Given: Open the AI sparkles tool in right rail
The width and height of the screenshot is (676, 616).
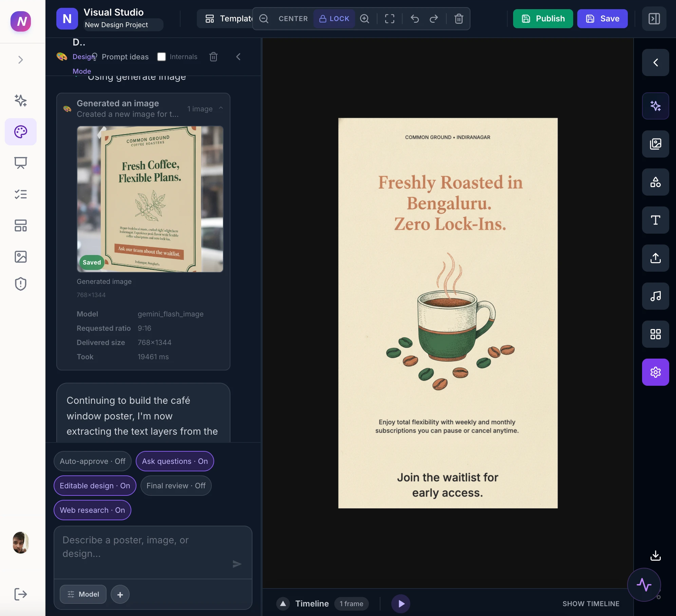Looking at the screenshot, I should (x=655, y=106).
